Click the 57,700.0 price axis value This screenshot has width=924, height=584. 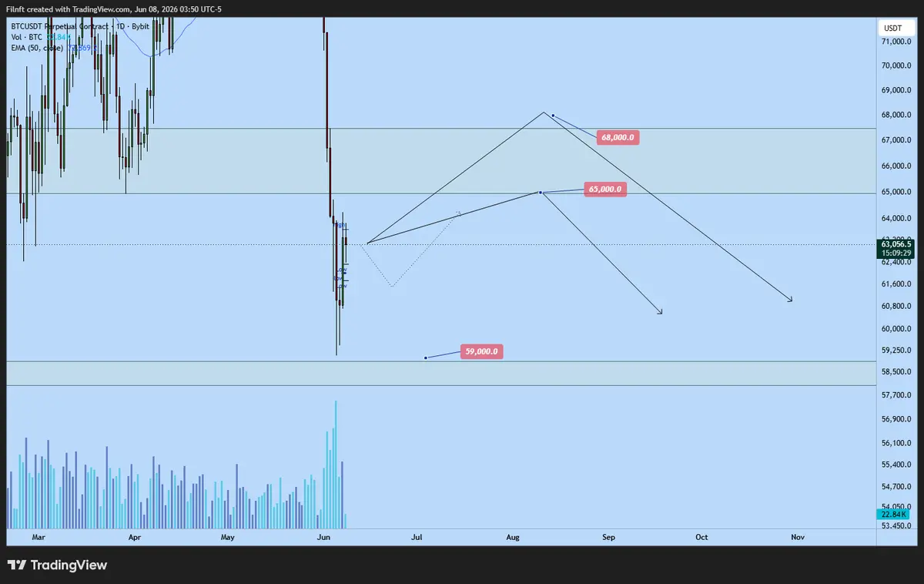click(896, 395)
